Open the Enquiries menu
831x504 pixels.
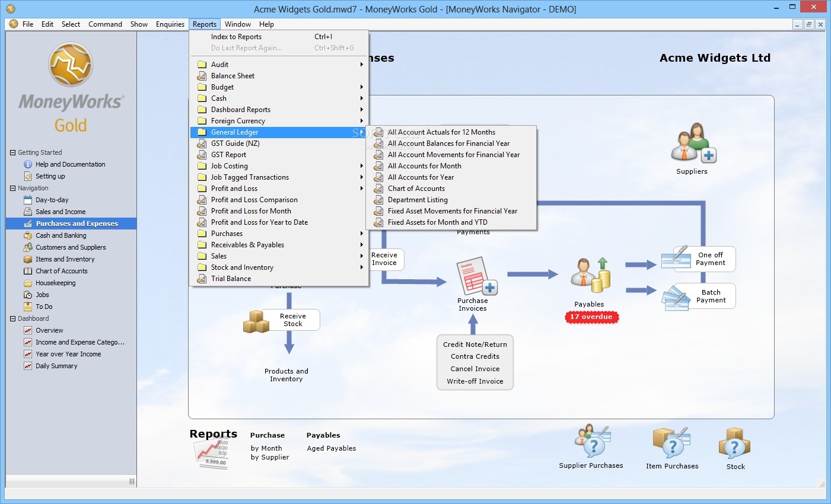170,24
